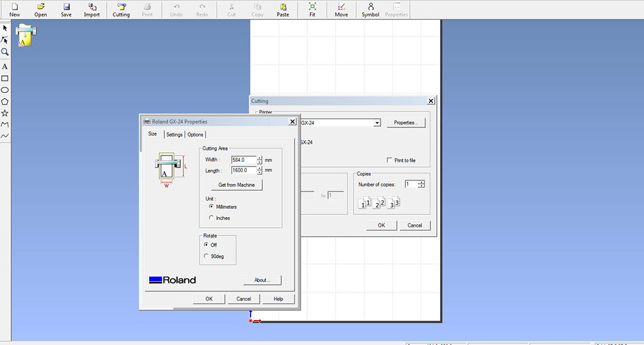Click Get from Machine button
This screenshot has width=644, height=345.
[x=237, y=185]
